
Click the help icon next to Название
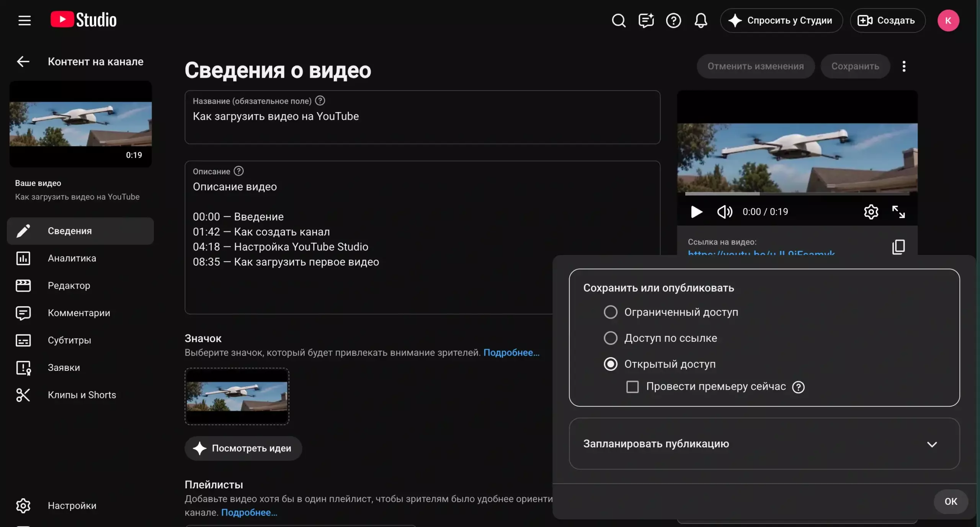[x=320, y=101]
